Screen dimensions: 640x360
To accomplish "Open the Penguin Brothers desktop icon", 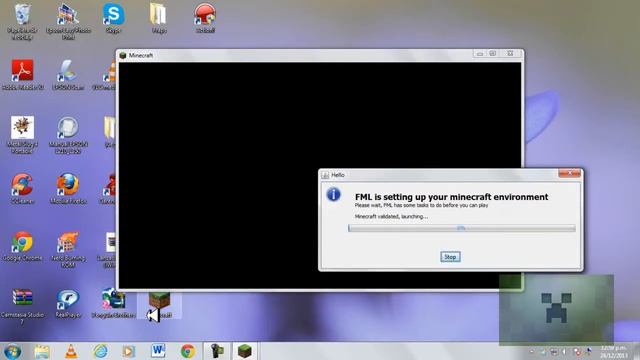I will 113,303.
